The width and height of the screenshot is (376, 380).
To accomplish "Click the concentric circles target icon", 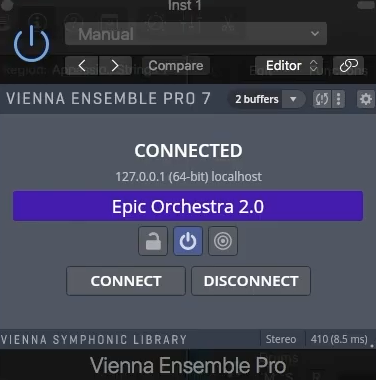I will click(223, 241).
